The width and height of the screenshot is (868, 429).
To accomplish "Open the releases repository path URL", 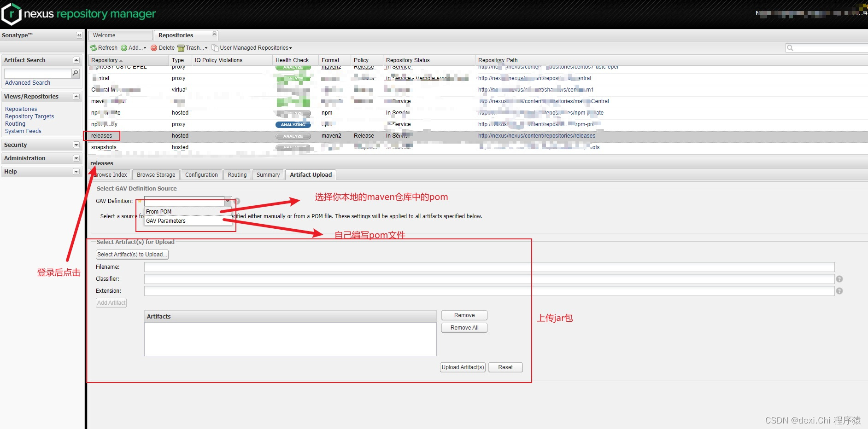I will point(537,136).
